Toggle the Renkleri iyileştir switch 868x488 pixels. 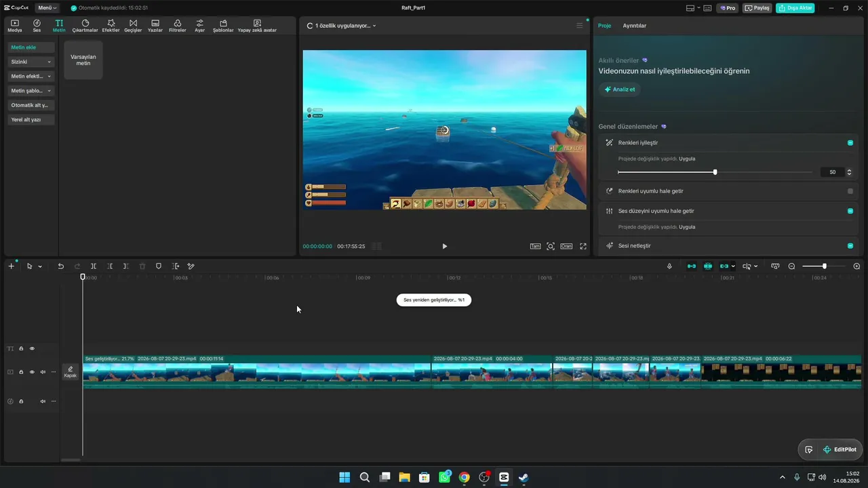coord(850,143)
